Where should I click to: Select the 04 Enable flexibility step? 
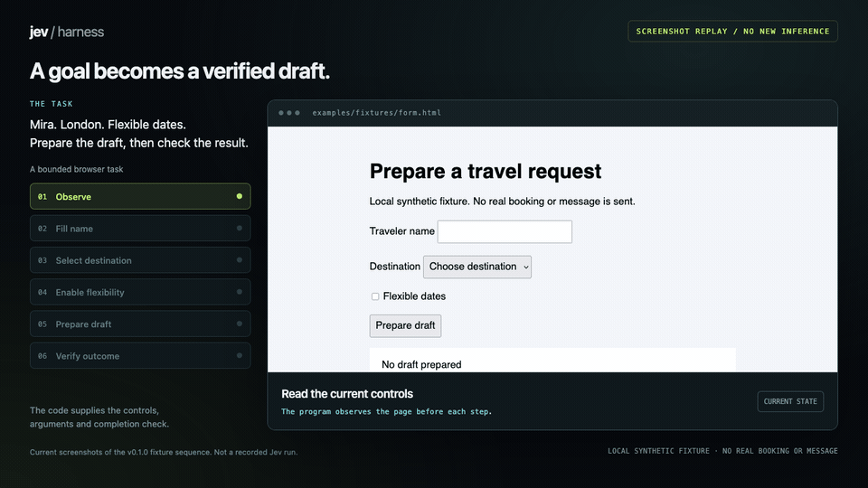point(140,292)
